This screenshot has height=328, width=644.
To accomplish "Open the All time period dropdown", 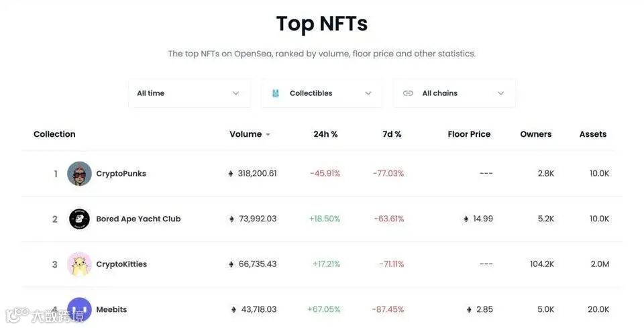I will 189,93.
